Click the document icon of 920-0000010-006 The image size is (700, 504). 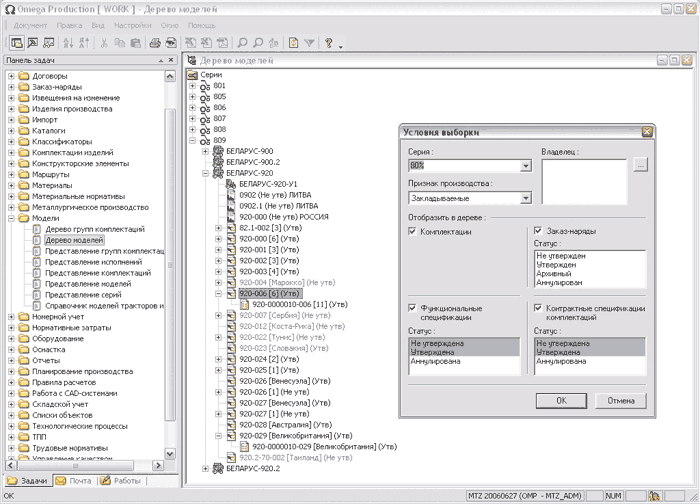pyautogui.click(x=244, y=304)
